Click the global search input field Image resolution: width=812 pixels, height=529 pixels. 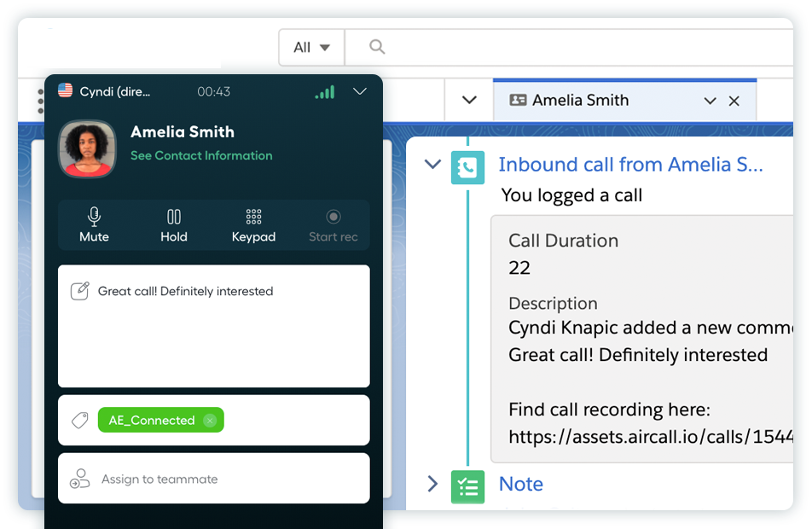(580, 48)
